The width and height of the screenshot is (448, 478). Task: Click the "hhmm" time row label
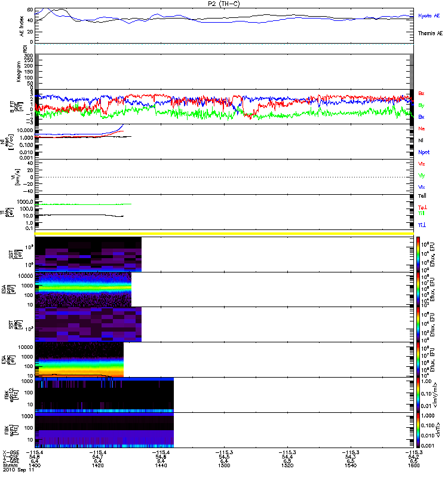tap(10, 465)
